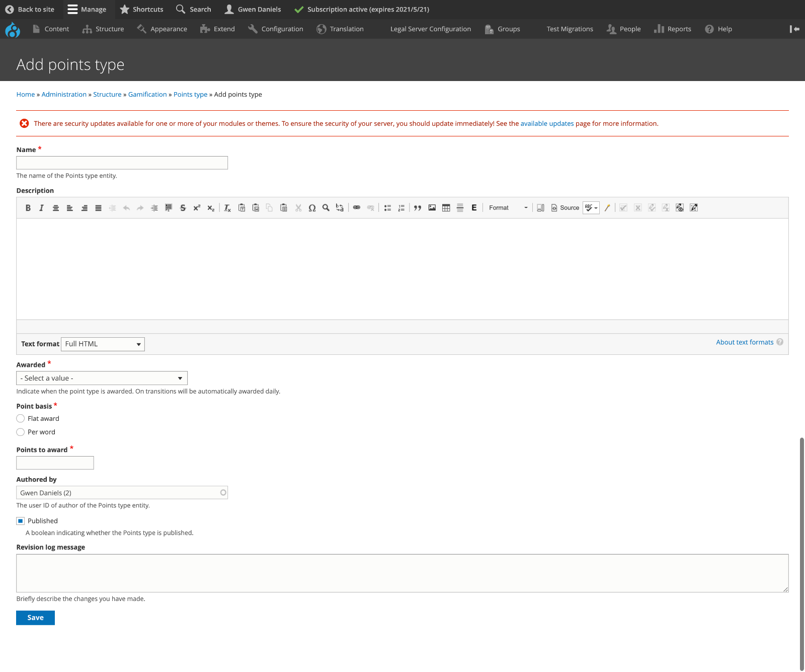805x672 pixels.
Task: Align description text to the left
Action: [x=70, y=208]
